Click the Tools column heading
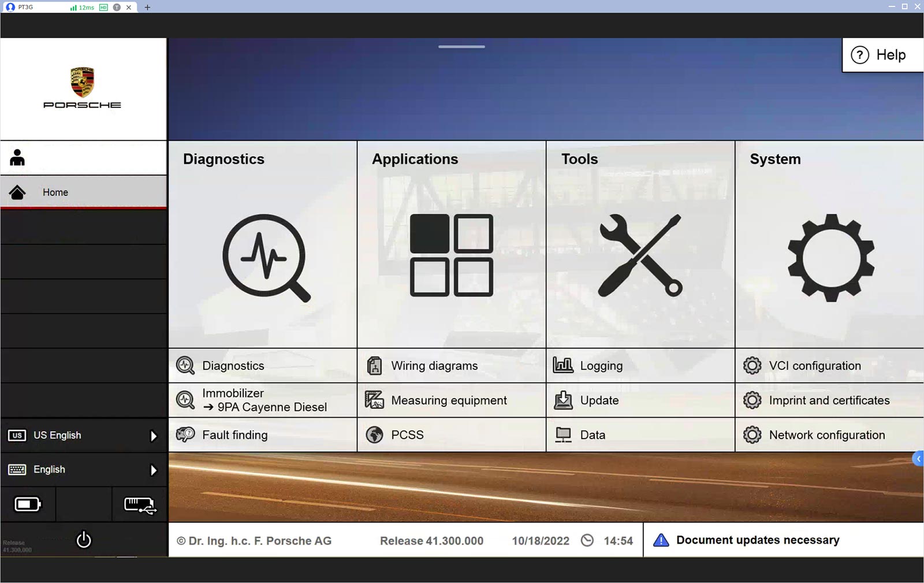Viewport: 924px width, 583px height. (x=579, y=159)
